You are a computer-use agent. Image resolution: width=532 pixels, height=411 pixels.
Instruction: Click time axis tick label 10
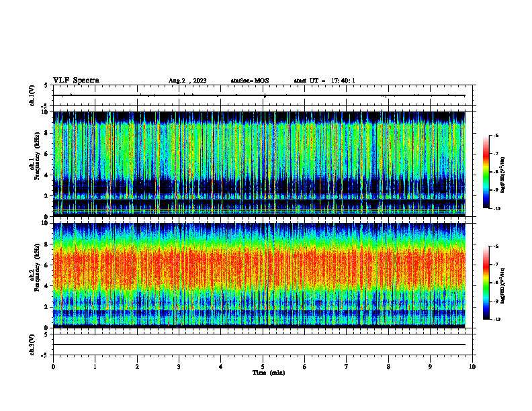[x=472, y=367]
